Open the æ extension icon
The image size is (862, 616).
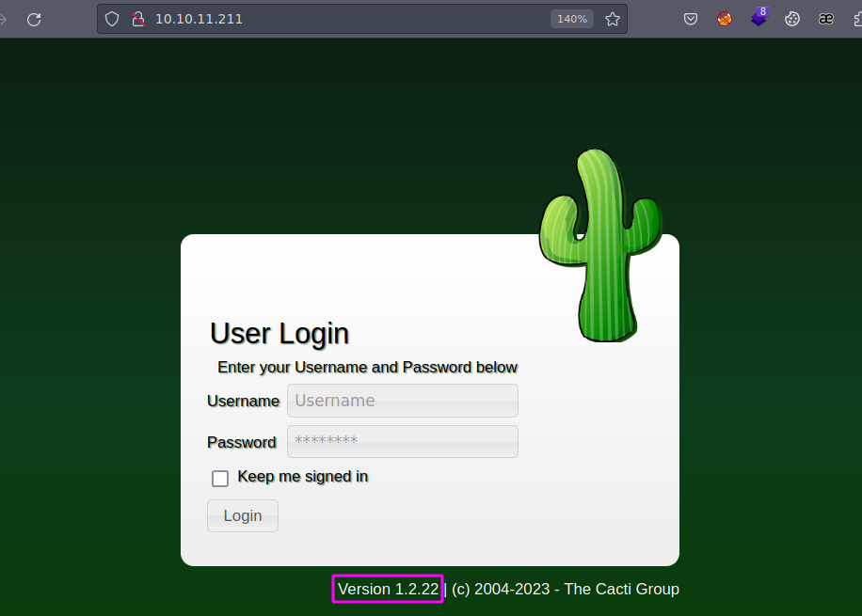(x=825, y=19)
